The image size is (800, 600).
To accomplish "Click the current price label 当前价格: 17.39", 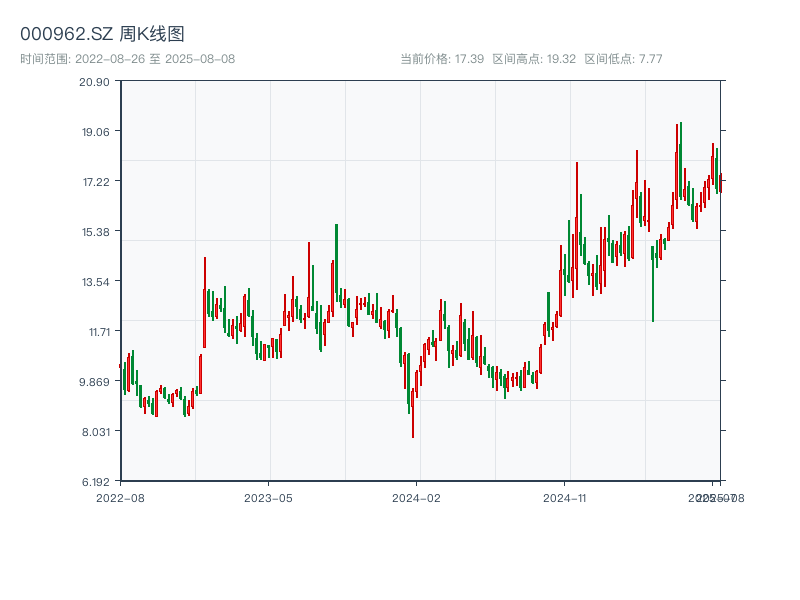I will pyautogui.click(x=442, y=59).
